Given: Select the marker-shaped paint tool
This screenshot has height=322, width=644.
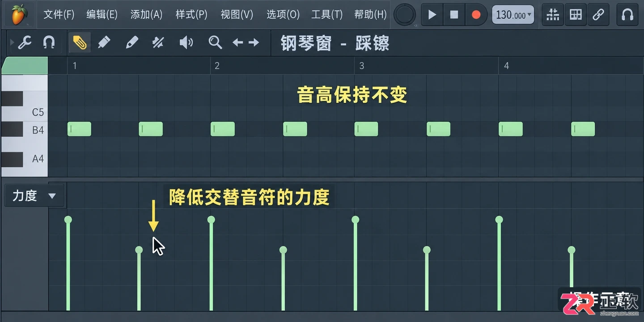Looking at the screenshot, I should [x=104, y=42].
